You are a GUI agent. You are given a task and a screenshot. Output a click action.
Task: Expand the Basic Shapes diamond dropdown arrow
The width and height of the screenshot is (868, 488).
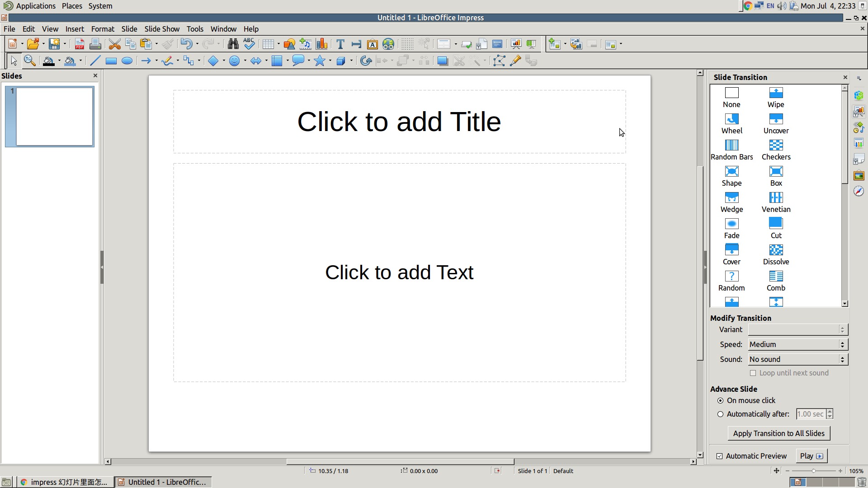[x=224, y=61]
